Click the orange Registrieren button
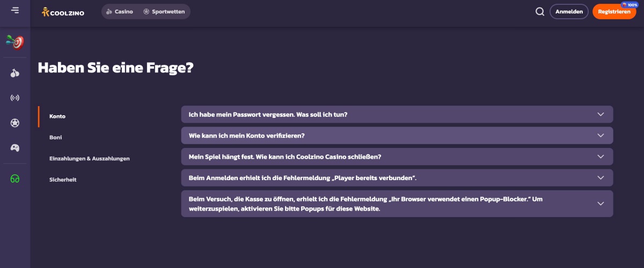This screenshot has width=644, height=268. coord(614,11)
